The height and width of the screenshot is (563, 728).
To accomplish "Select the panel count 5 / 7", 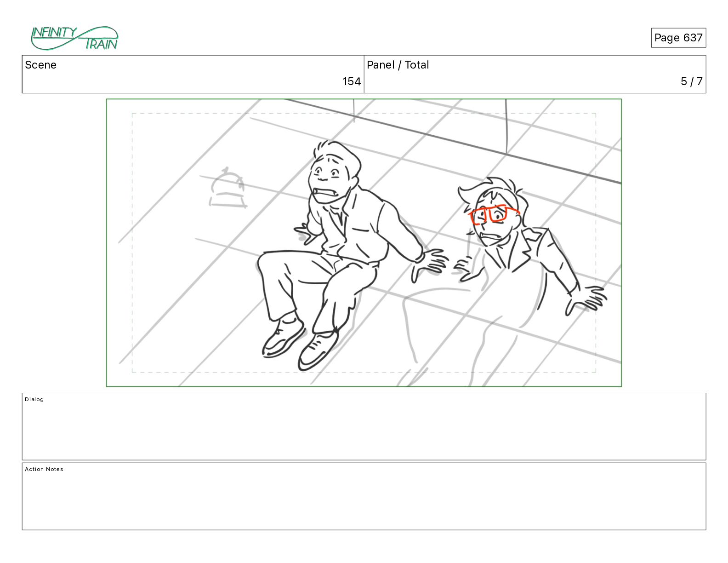I will 692,81.
